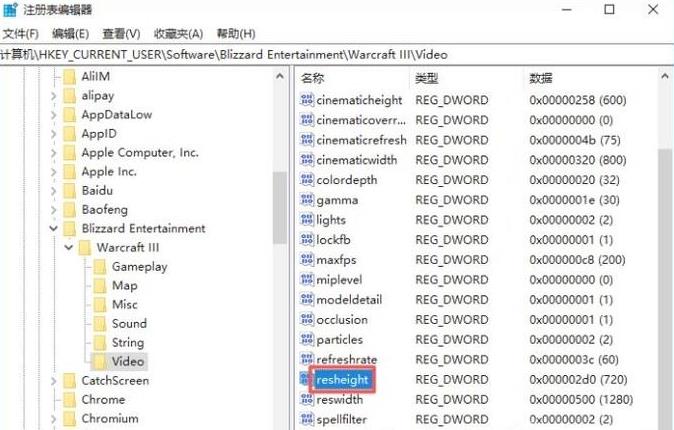Minimize the Registry Editor window
Viewport: 674px width, 430px height.
[567, 9]
